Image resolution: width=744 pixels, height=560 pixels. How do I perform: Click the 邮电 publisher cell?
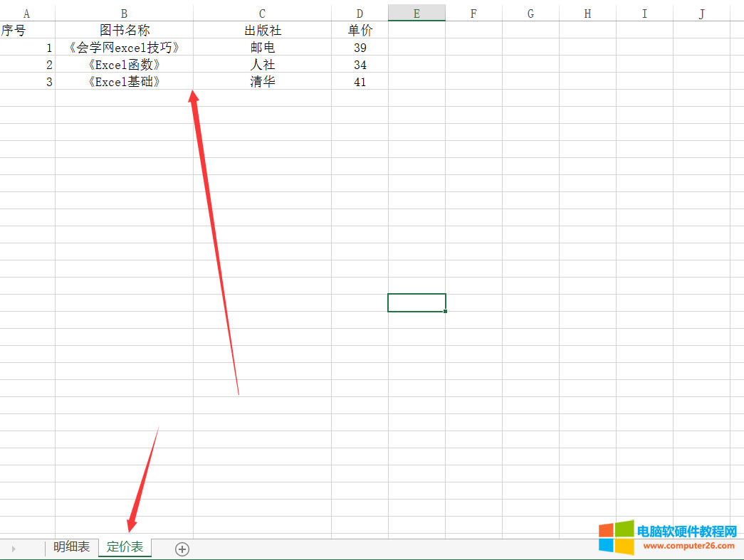point(261,47)
